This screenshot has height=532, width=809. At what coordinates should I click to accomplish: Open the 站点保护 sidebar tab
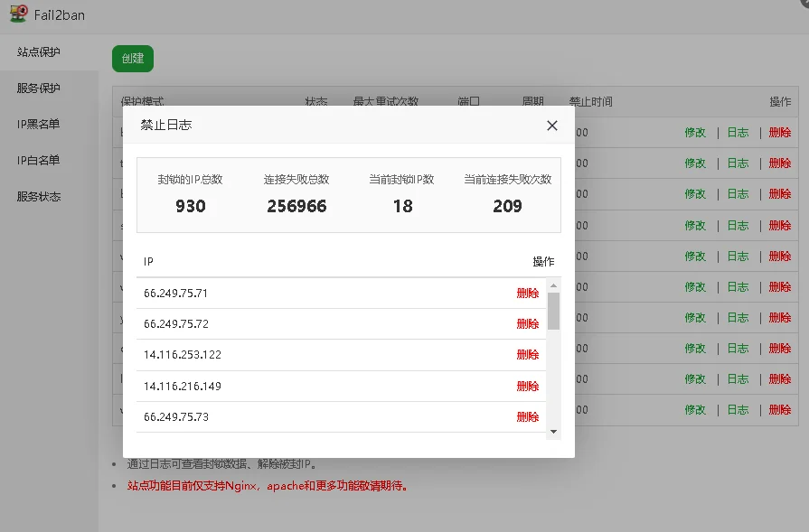(39, 52)
